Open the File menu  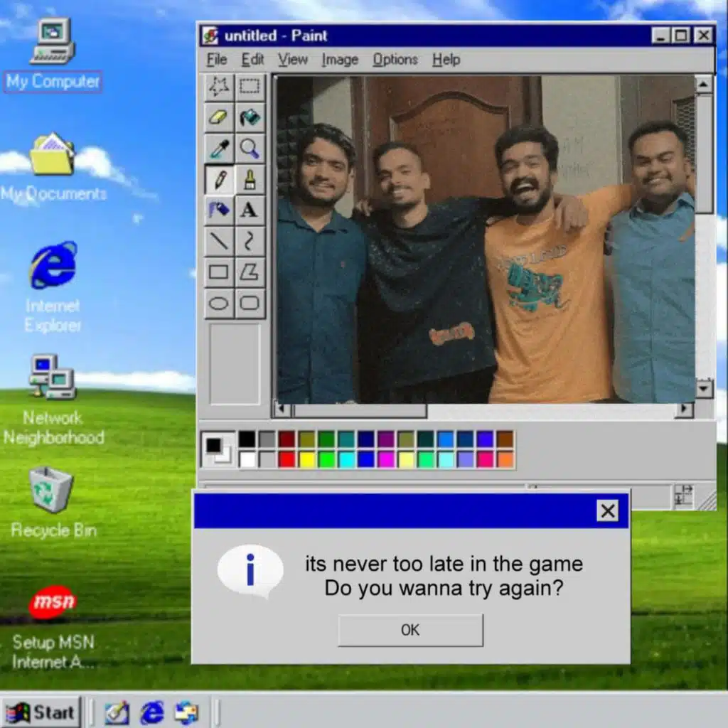216,60
